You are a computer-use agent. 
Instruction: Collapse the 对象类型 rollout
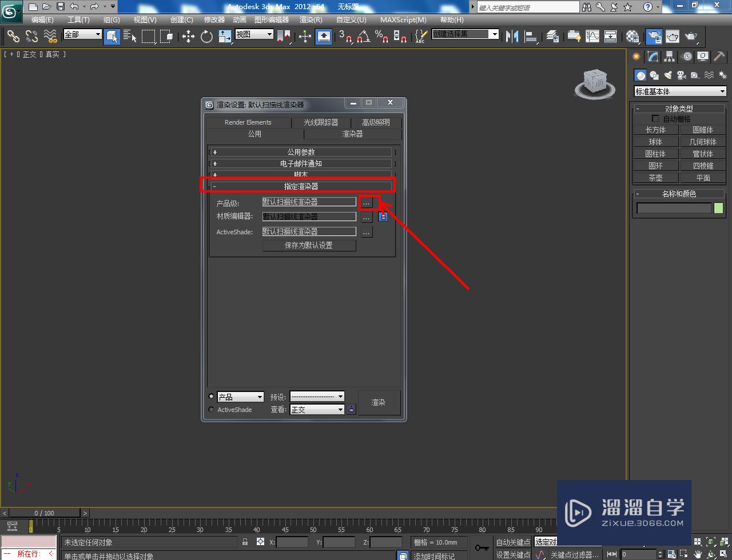tap(679, 109)
